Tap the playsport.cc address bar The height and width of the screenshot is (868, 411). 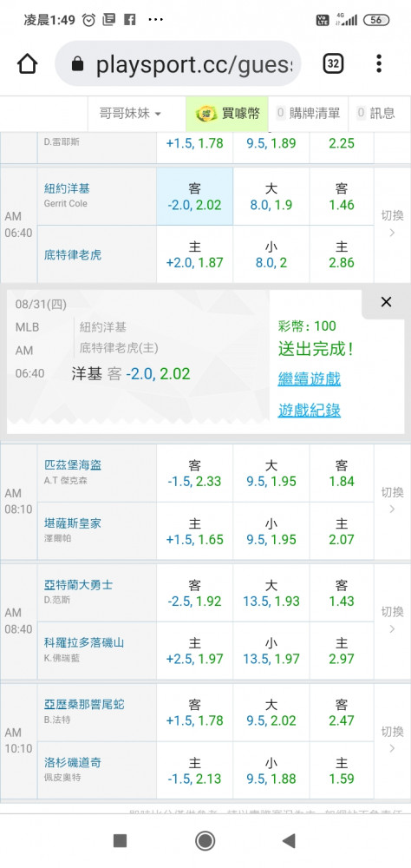click(x=178, y=64)
